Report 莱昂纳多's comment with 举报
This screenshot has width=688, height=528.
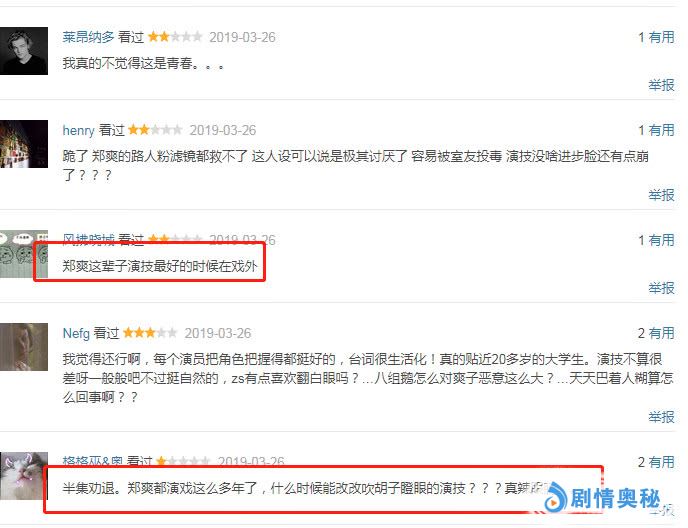(662, 85)
